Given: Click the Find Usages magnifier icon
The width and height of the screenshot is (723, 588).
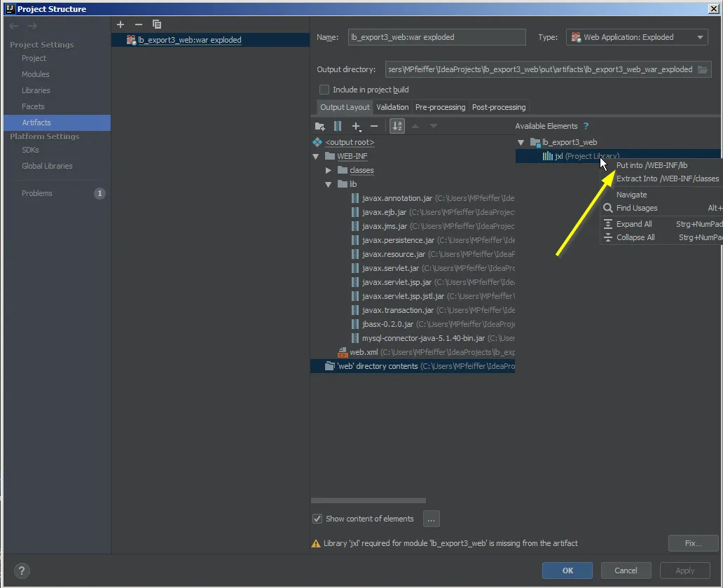Looking at the screenshot, I should 607,209.
